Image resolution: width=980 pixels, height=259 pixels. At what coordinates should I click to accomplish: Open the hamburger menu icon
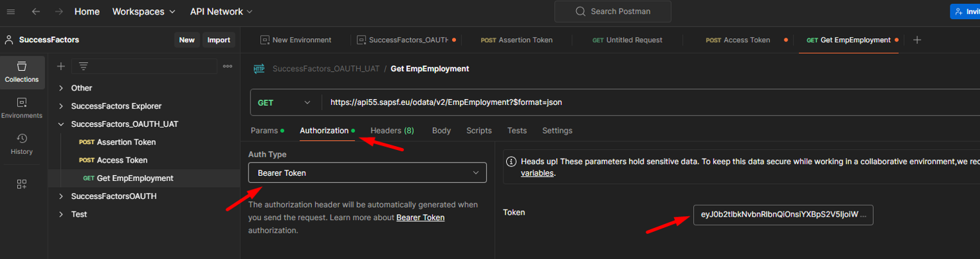11,11
